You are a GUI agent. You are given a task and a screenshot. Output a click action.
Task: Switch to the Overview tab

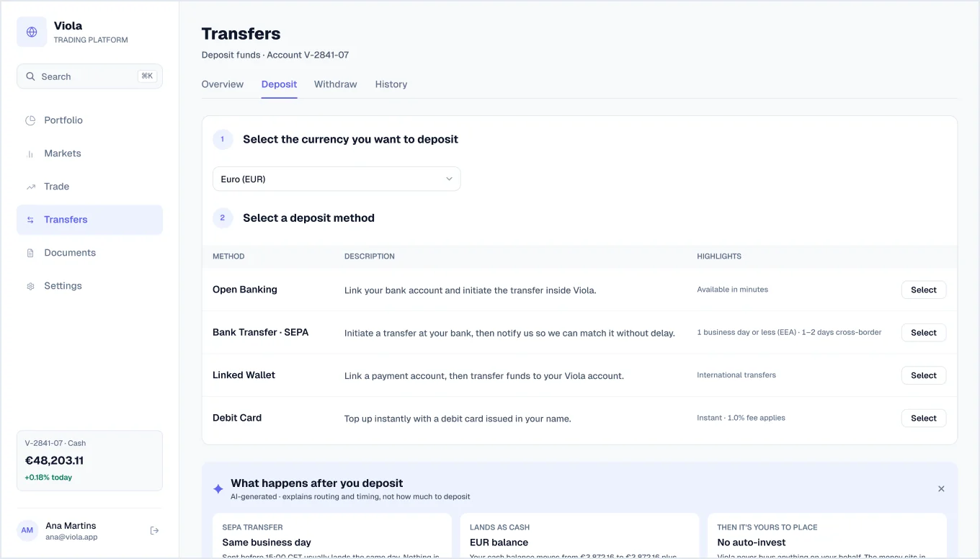click(223, 84)
